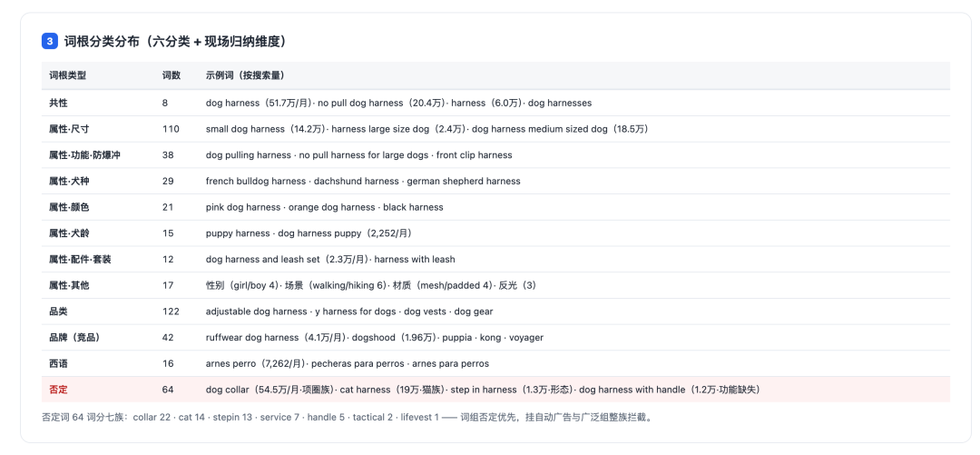Click the count 21 cell
This screenshot has height=455, width=980.
(168, 207)
